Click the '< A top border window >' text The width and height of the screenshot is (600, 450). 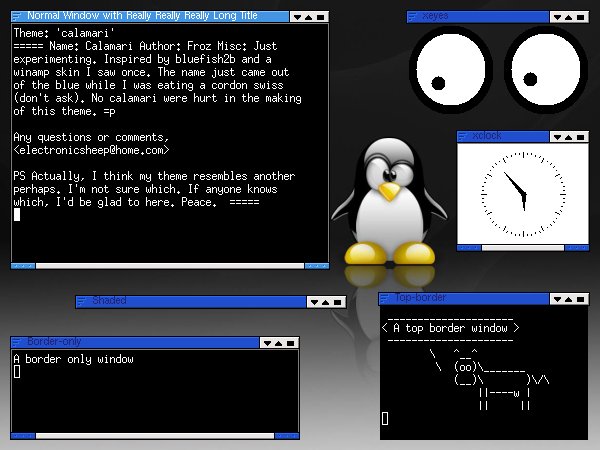coord(450,328)
